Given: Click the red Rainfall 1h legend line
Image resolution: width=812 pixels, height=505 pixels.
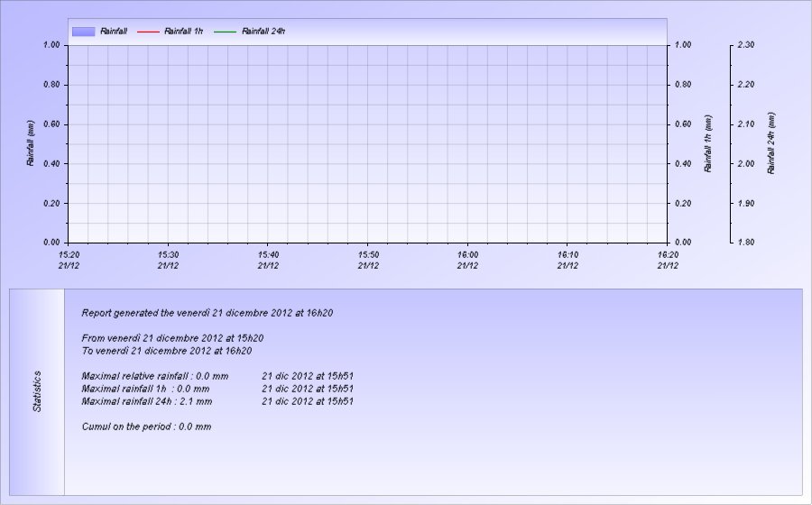Looking at the screenshot, I should (148, 32).
